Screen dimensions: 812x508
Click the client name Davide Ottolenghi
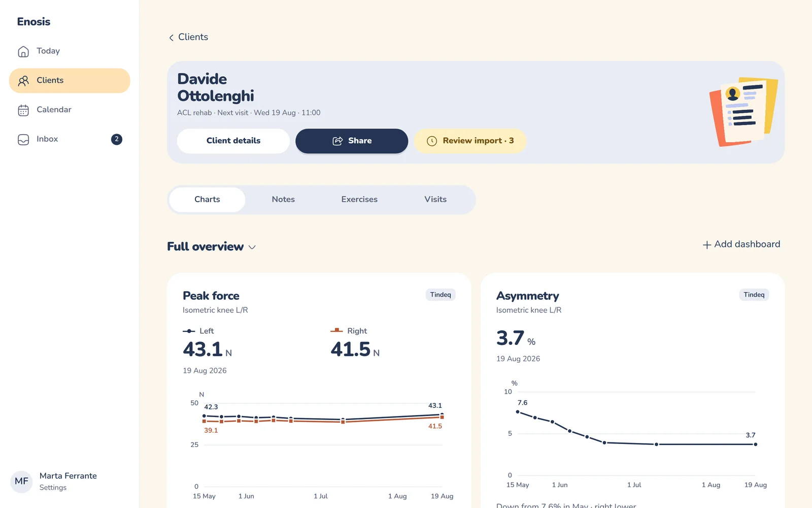click(216, 87)
